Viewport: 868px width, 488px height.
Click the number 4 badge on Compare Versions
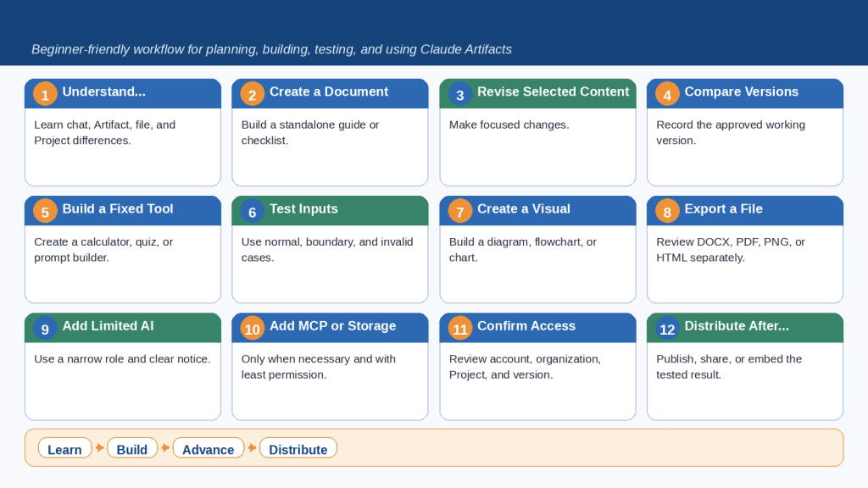667,94
